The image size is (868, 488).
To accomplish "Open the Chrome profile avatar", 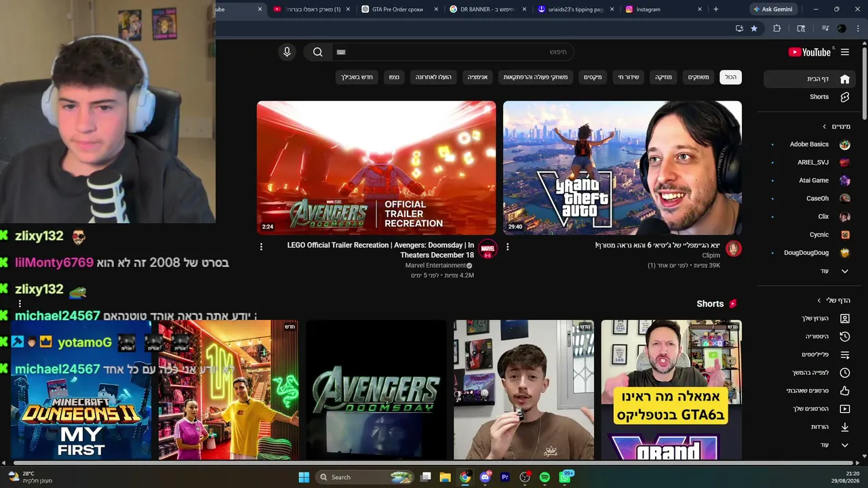I will pos(842,28).
